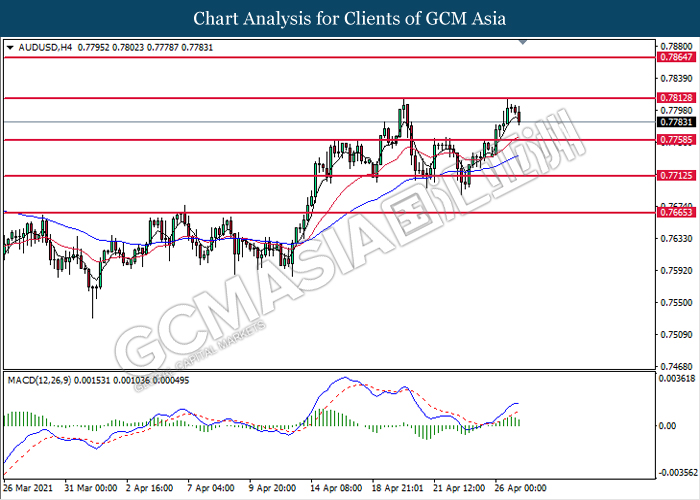
Task: Click the 9 Apr 20:00 time label
Action: [272, 488]
